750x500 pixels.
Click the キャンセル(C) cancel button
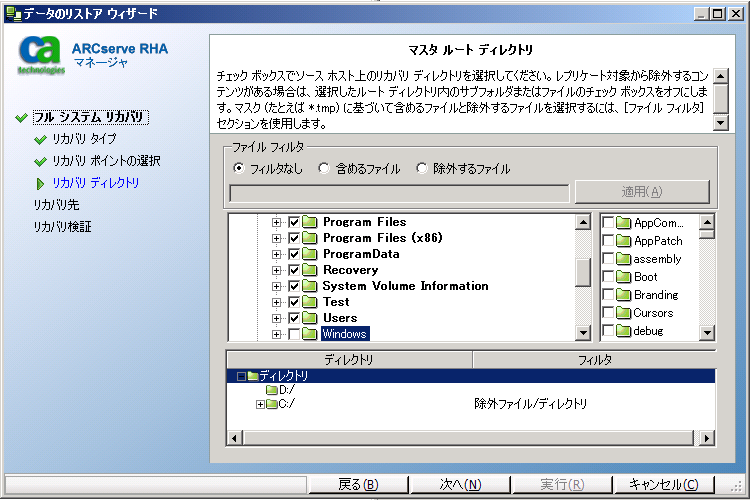coord(664,484)
